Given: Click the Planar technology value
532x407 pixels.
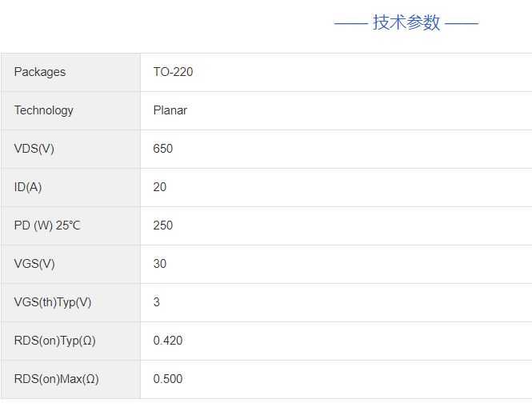Looking at the screenshot, I should tap(170, 110).
